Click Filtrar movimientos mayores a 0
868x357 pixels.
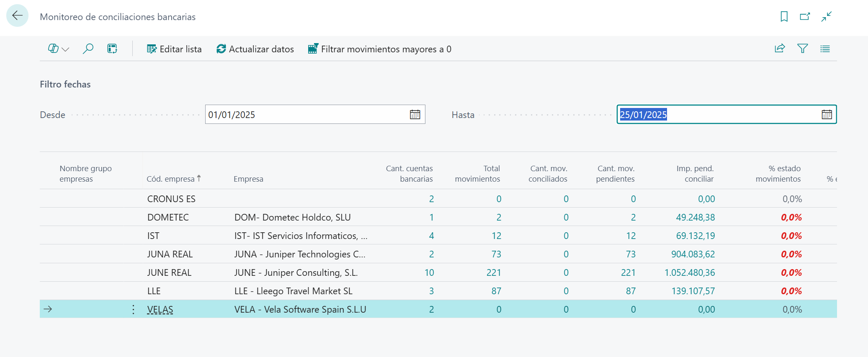pyautogui.click(x=380, y=49)
